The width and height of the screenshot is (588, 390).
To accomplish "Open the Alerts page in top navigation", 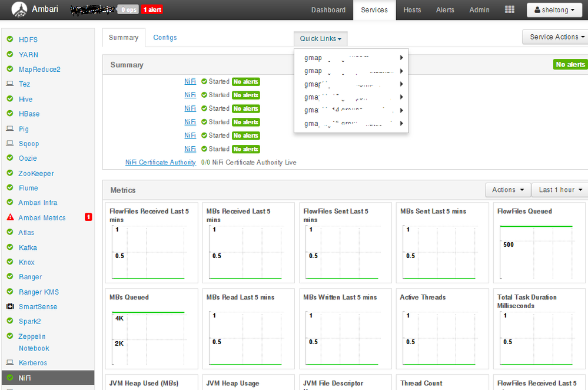I will [445, 10].
